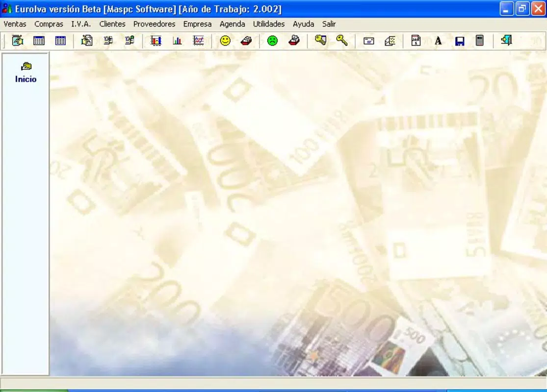The width and height of the screenshot is (547, 392).
Task: Open the Utilidades menu
Action: click(269, 24)
